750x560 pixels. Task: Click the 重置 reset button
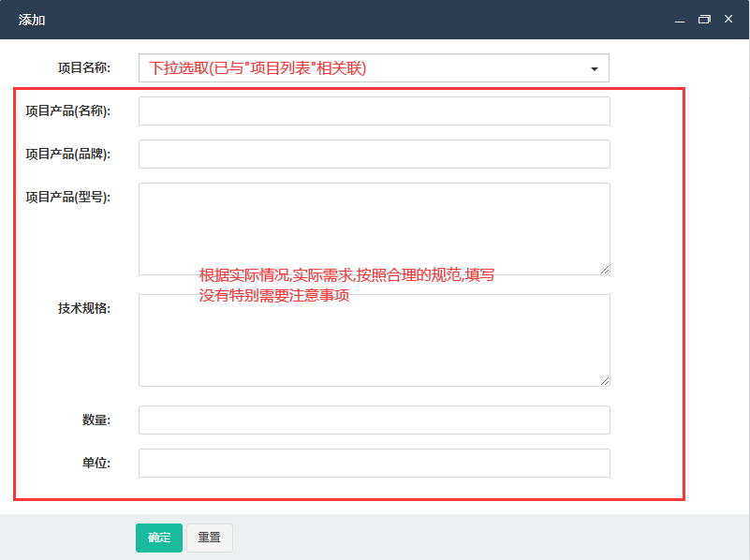[x=210, y=538]
